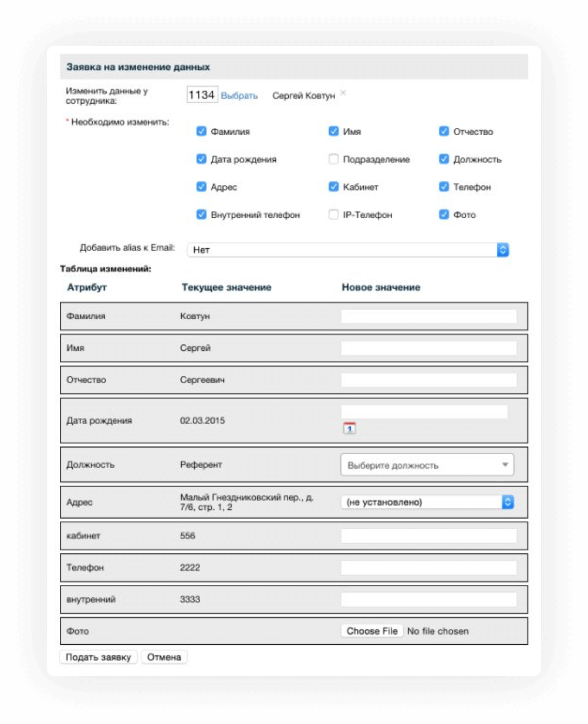The width and height of the screenshot is (588, 724).
Task: Click the new Телефон value input
Action: point(428,567)
